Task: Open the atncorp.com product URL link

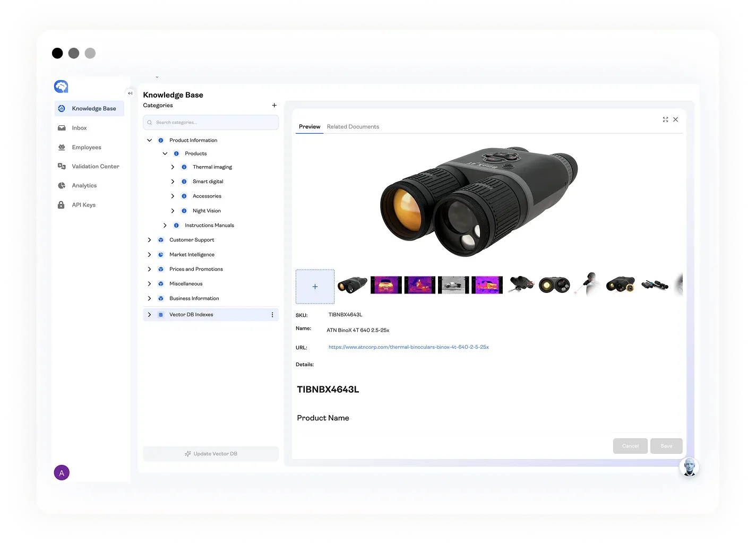Action: [x=409, y=347]
